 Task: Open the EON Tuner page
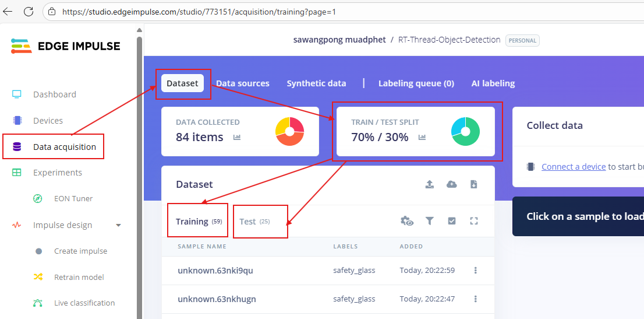[73, 199]
